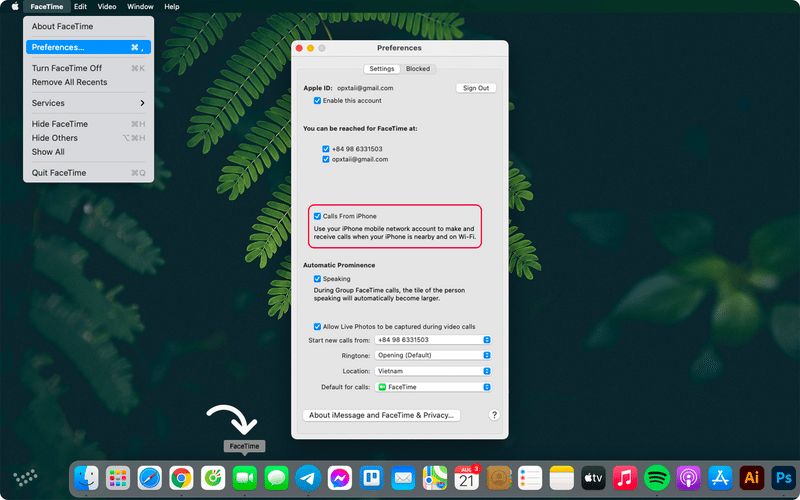The height and width of the screenshot is (500, 800).
Task: Open the green Coc Coc browser icon
Action: coord(213,478)
